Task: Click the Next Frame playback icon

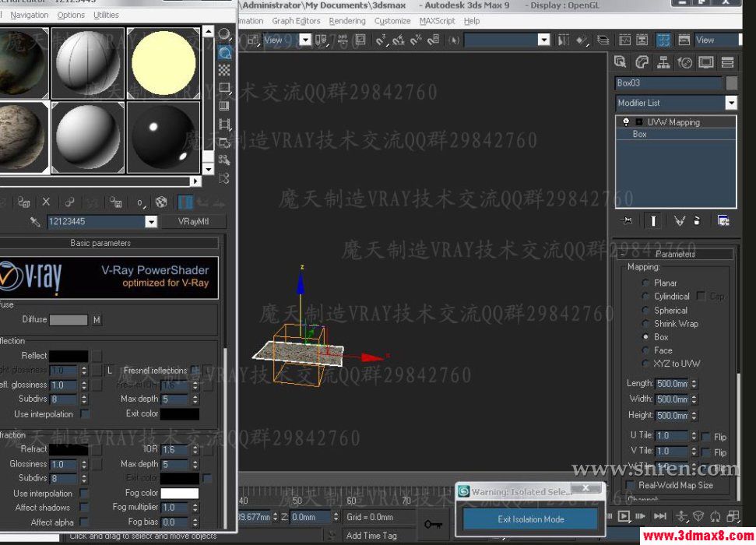Action: 641,515
